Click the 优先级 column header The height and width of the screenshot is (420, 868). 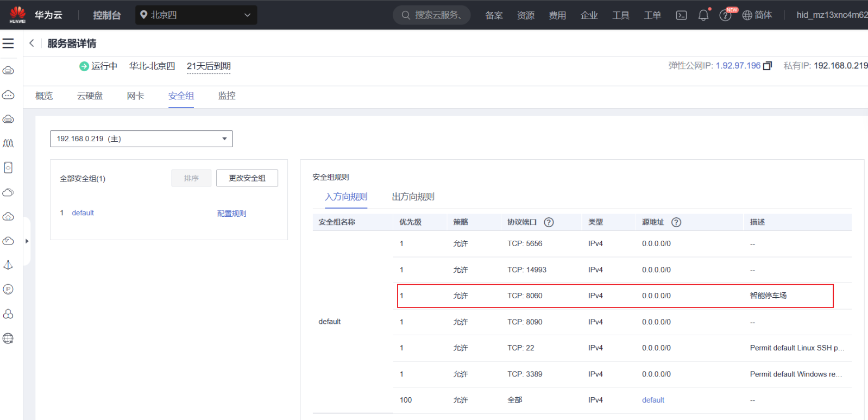coord(410,222)
